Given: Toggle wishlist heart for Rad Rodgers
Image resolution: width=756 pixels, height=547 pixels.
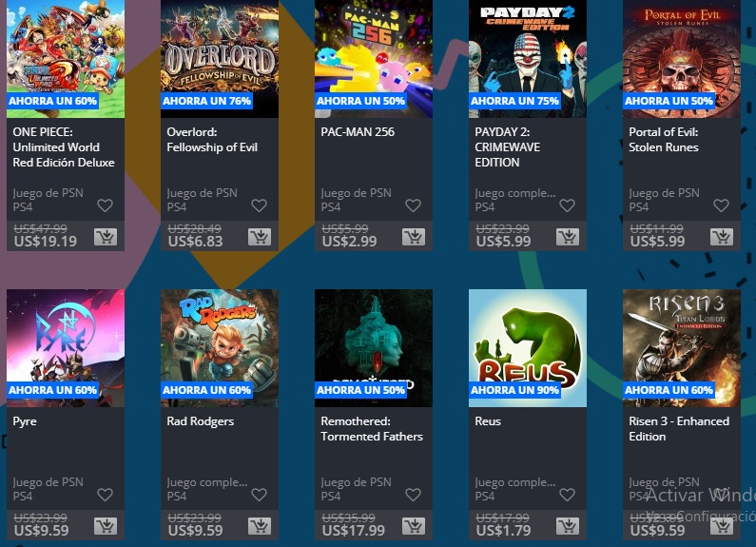Looking at the screenshot, I should tap(259, 495).
